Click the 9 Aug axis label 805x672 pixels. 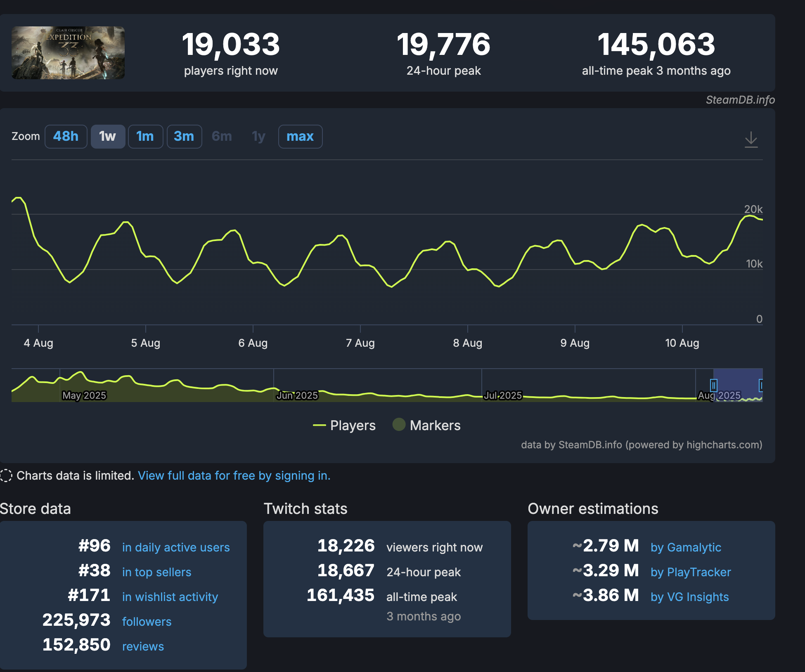click(x=575, y=343)
